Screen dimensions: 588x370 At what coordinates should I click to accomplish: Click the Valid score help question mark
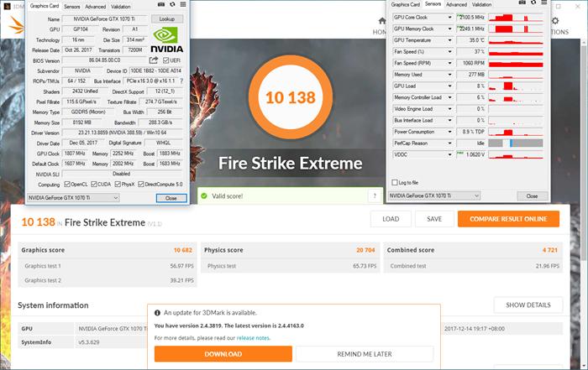coord(375,195)
